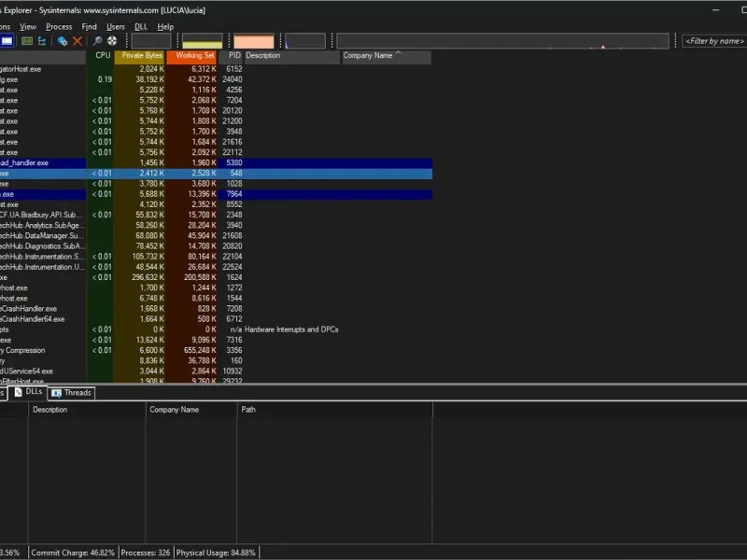Switch to the Threads tab

click(72, 393)
